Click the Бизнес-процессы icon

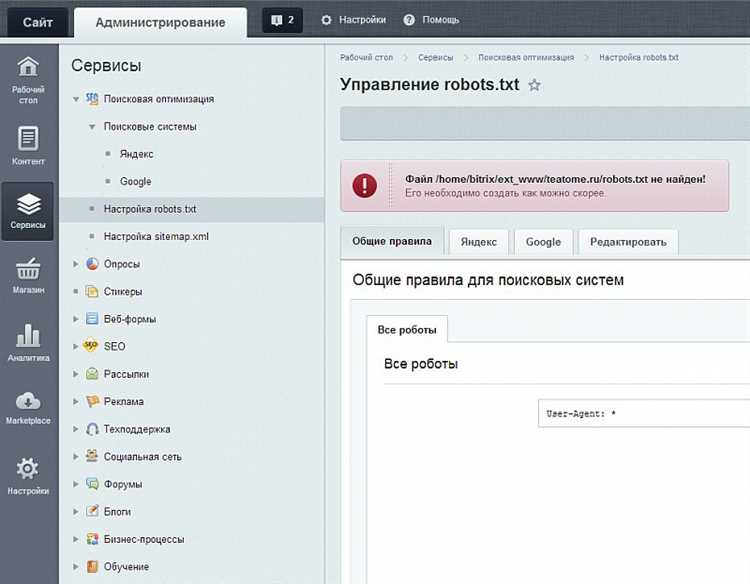click(x=92, y=539)
